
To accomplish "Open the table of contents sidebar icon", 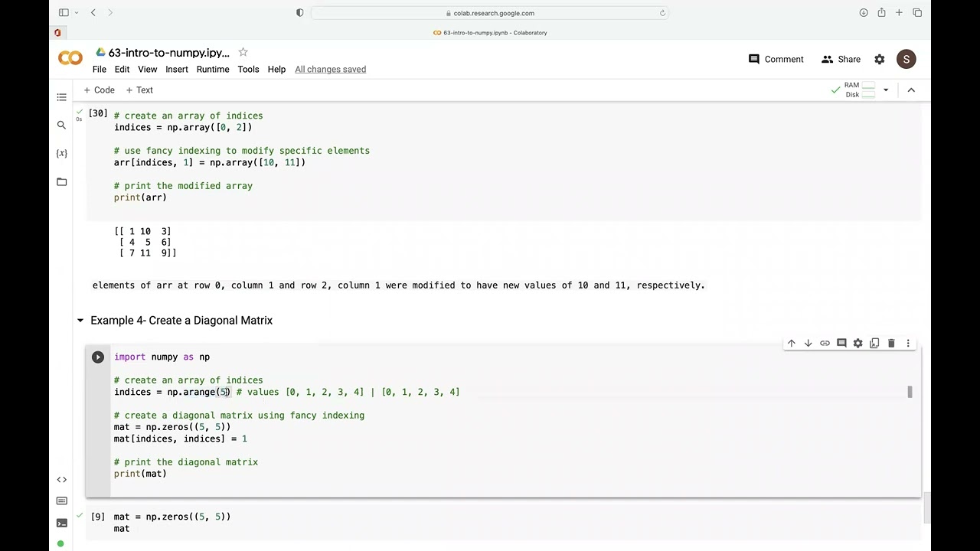I will [x=62, y=97].
